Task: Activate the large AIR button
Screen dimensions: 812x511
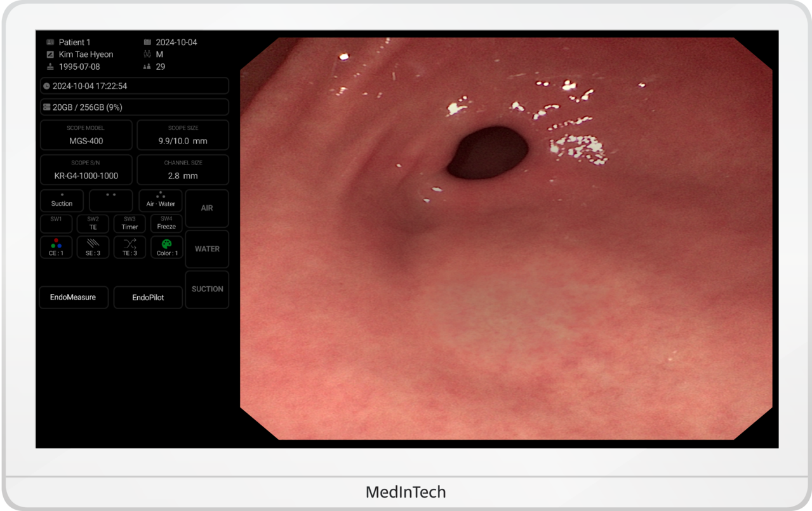Action: (207, 208)
